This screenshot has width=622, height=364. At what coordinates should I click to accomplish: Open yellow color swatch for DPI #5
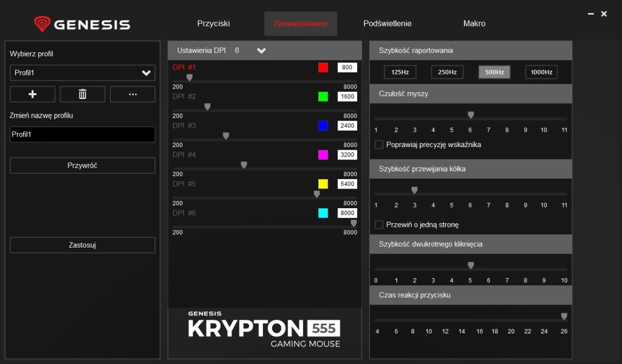pos(323,184)
